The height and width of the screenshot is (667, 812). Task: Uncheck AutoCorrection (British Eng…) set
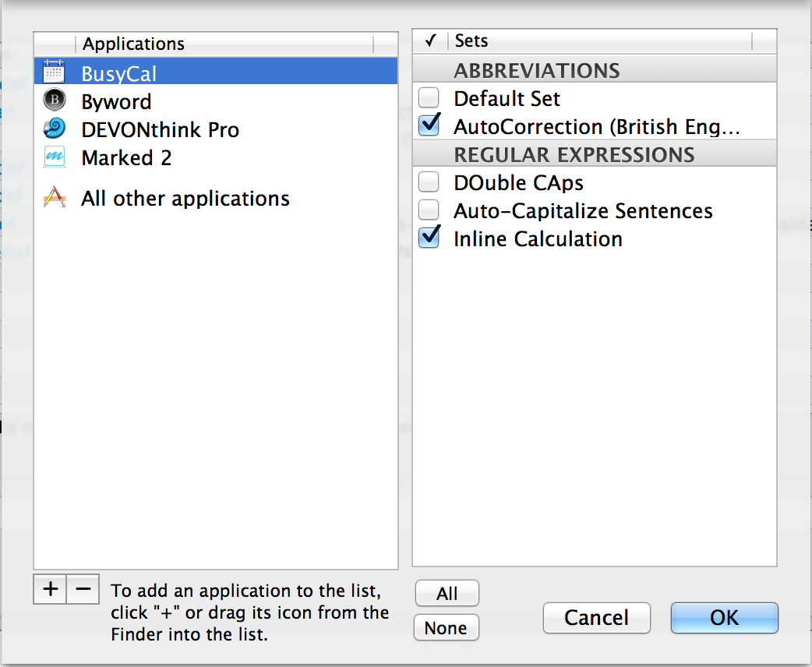click(x=429, y=125)
